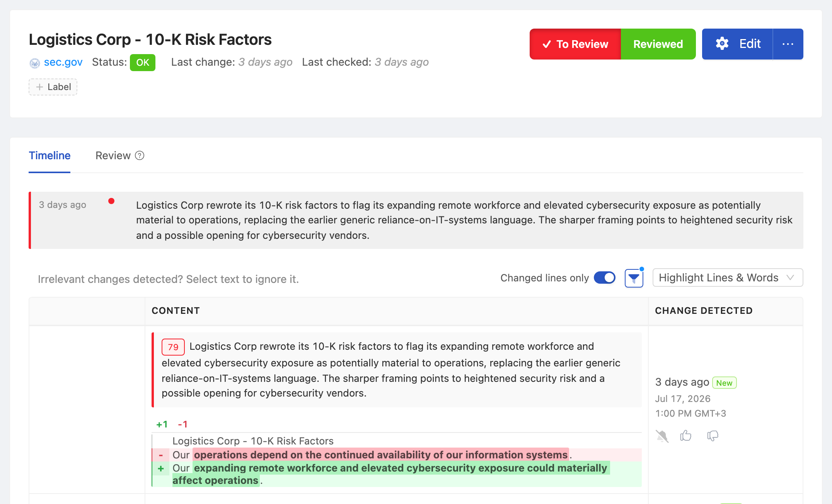Click 'Last change: 3 days ago' text
This screenshot has height=504, width=832.
point(232,62)
